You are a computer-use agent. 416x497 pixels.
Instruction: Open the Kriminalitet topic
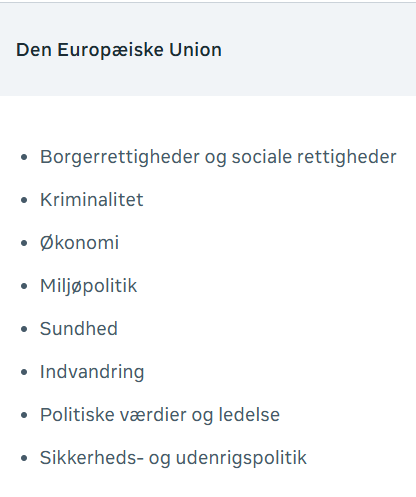point(92,200)
